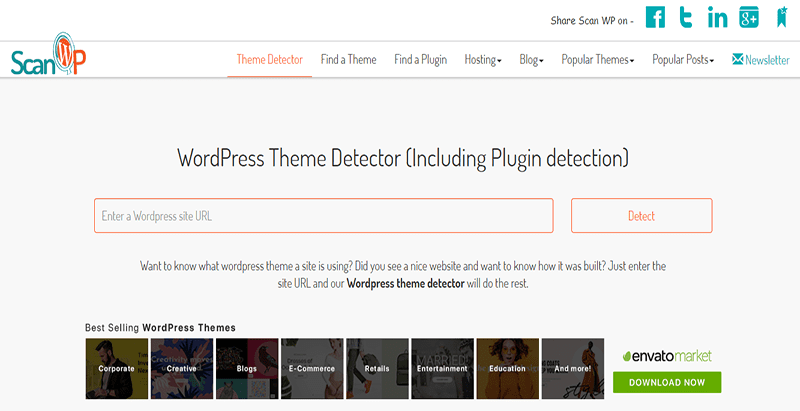Viewport: 800px width, 411px height.
Task: Go to Find a Theme page
Action: point(348,60)
